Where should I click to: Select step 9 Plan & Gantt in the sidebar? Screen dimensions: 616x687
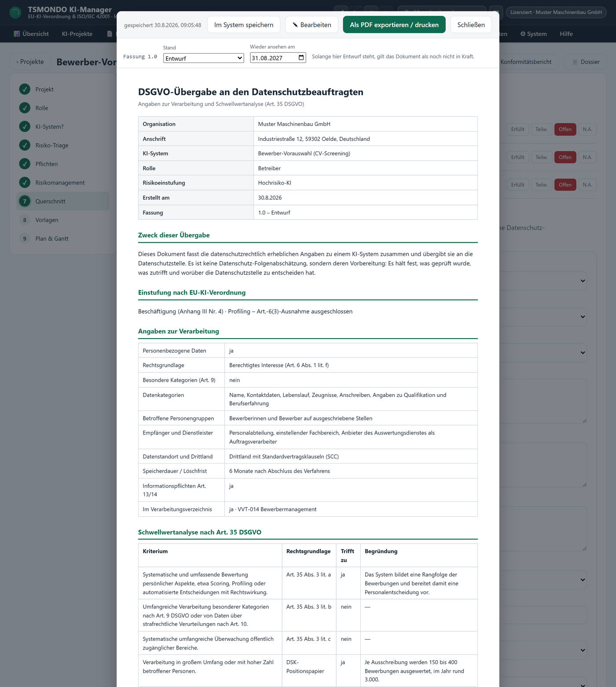63,239
